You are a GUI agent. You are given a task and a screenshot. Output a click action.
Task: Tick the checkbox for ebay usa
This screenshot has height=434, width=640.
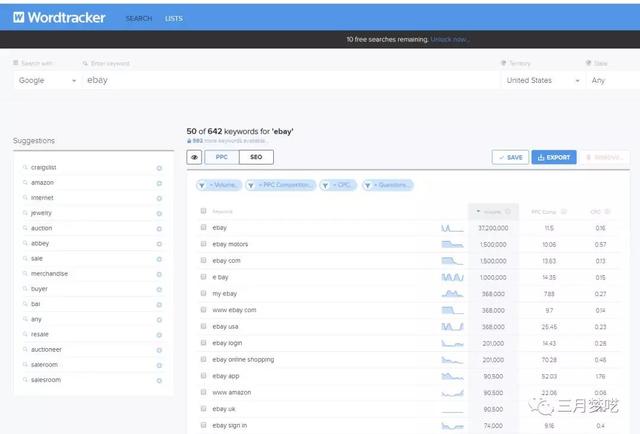203,326
